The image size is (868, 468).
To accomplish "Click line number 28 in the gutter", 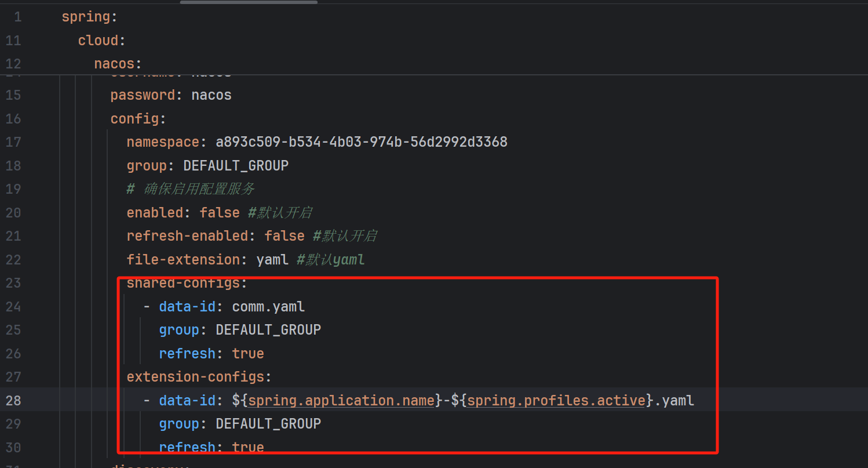I will 13,400.
